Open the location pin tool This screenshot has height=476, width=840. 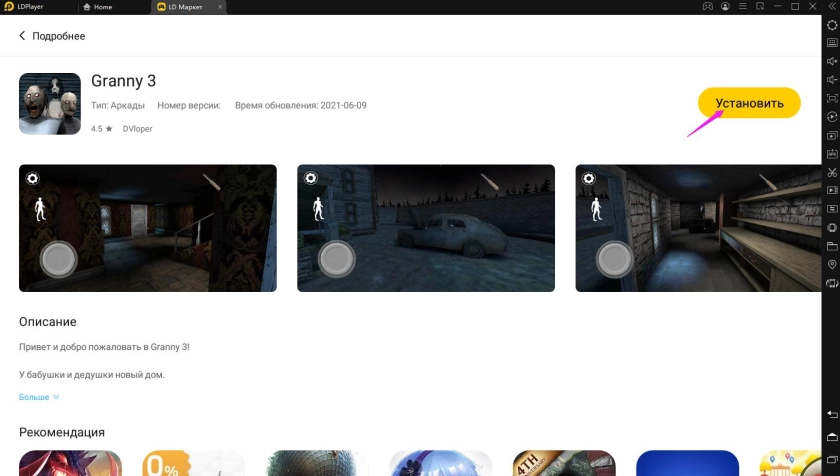click(832, 264)
